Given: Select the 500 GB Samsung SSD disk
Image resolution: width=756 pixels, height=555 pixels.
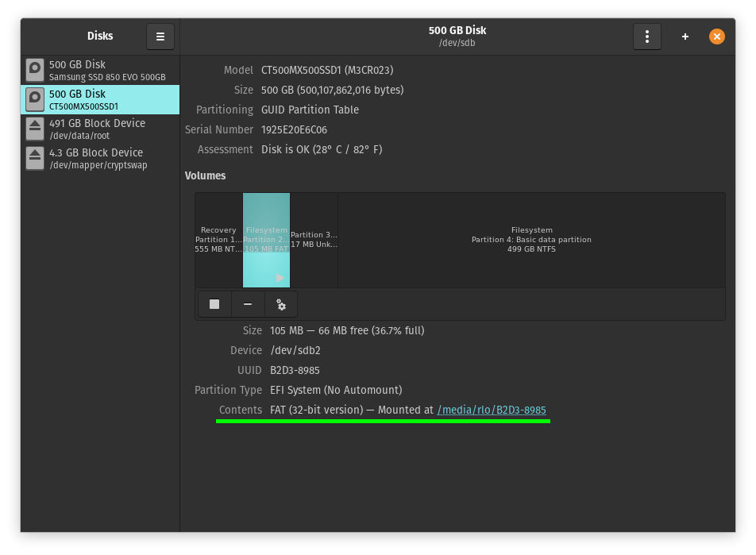Looking at the screenshot, I should (99, 70).
